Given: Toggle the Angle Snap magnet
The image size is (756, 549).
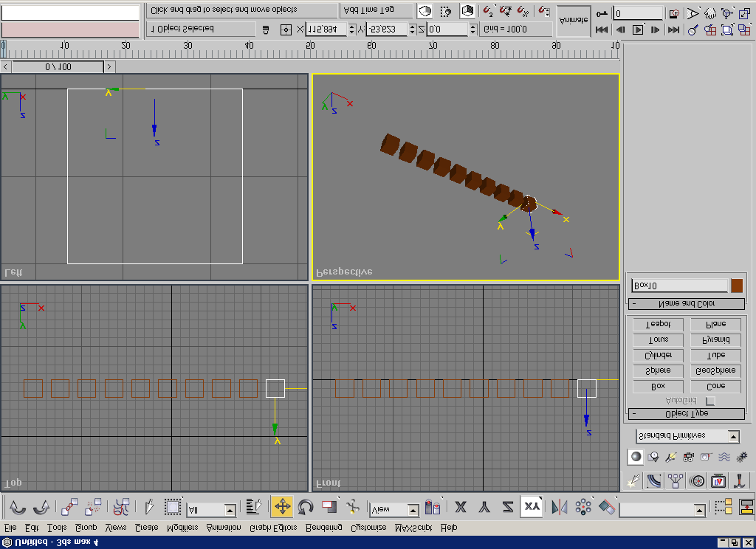Looking at the screenshot, I should [506, 11].
